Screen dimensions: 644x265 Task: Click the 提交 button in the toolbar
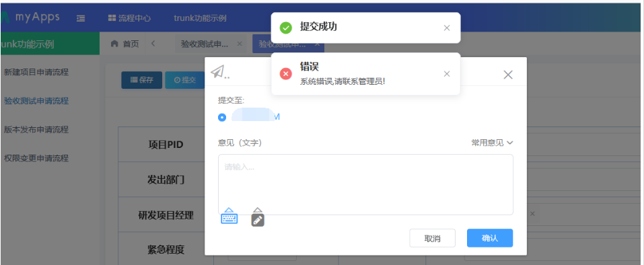pyautogui.click(x=185, y=80)
